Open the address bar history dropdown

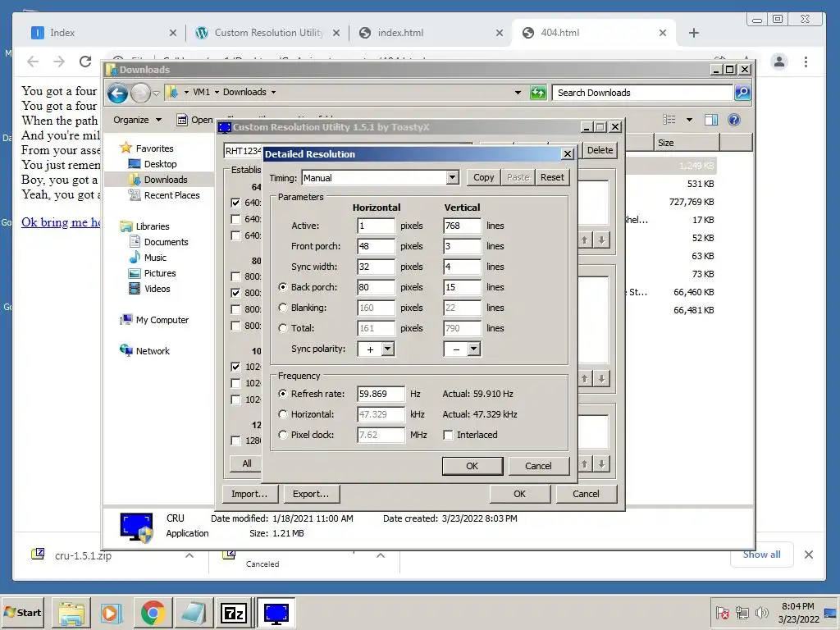(518, 93)
